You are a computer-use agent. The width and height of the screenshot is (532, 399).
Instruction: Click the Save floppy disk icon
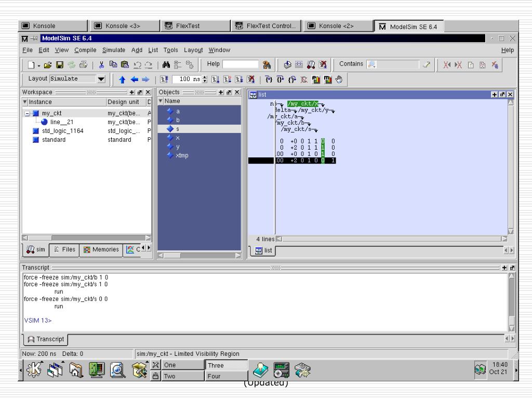click(x=60, y=65)
